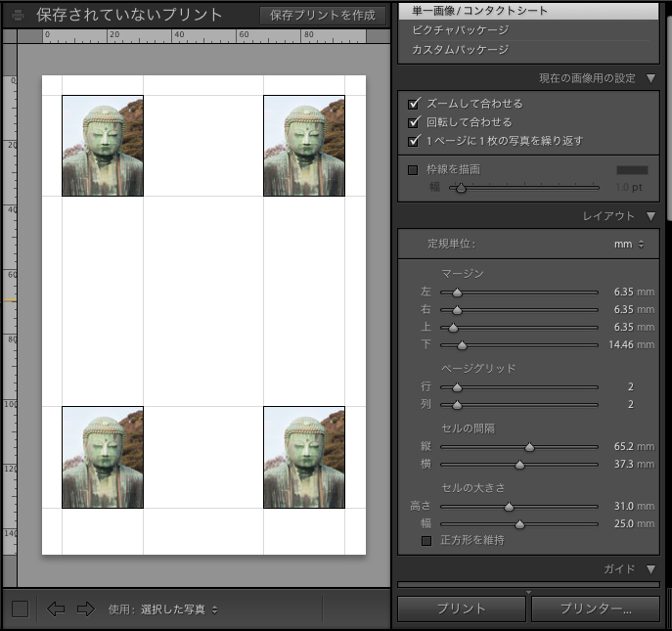This screenshot has width=672, height=631.
Task: Adjust the 上 margin slider
Action: point(519,328)
